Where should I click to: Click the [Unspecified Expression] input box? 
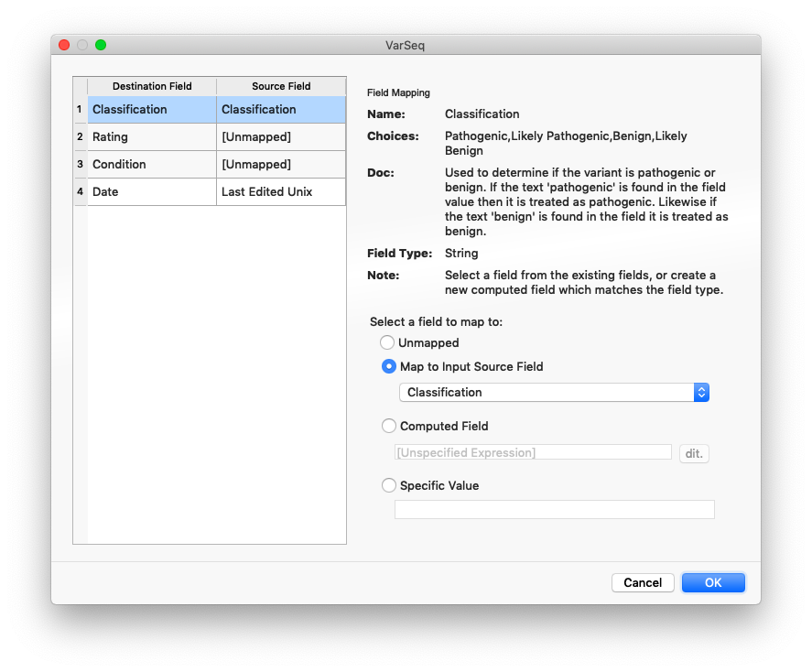click(x=532, y=452)
